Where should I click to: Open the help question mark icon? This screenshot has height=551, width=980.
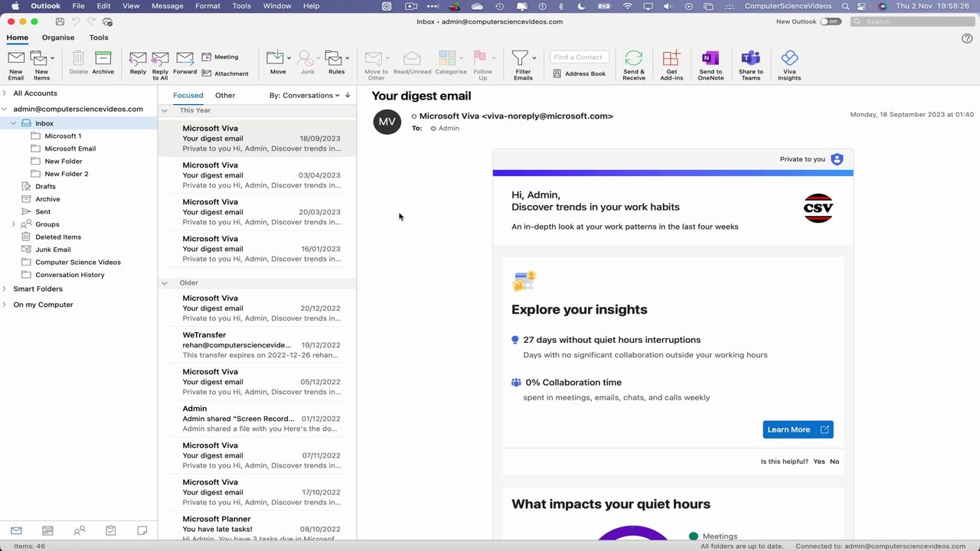point(966,38)
